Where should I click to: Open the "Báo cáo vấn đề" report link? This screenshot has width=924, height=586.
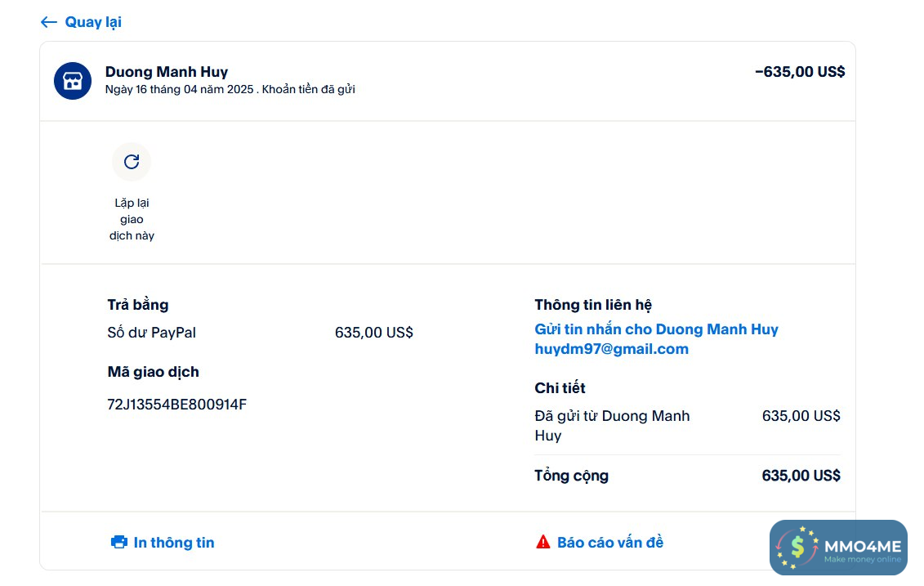pyautogui.click(x=610, y=543)
